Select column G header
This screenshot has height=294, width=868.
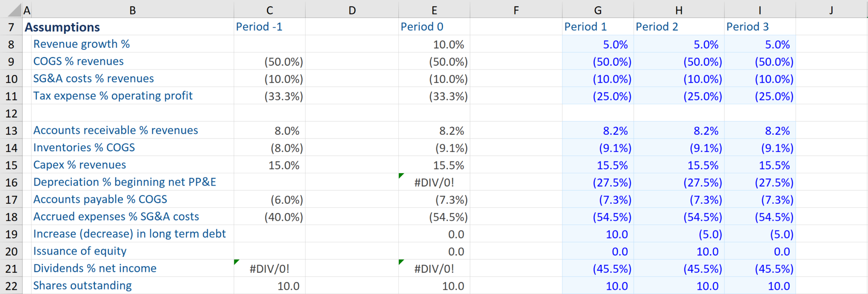(597, 9)
